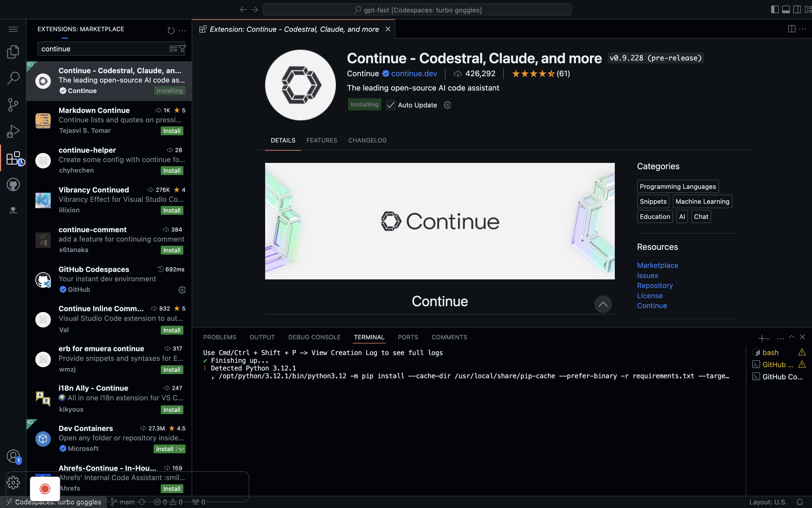Open Source Control view icon
Screen dimensions: 812x508
13,105
